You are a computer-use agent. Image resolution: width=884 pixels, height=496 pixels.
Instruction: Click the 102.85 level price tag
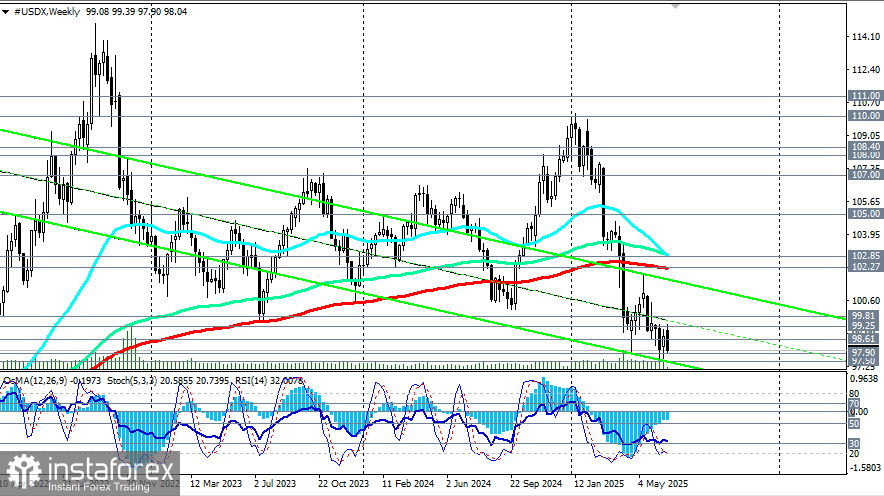[x=865, y=256]
